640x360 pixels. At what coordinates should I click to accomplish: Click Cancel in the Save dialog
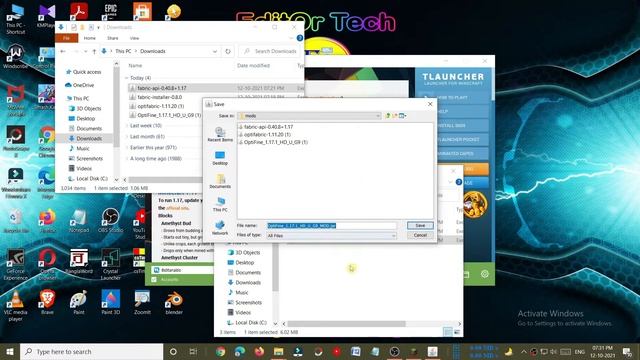[420, 236]
